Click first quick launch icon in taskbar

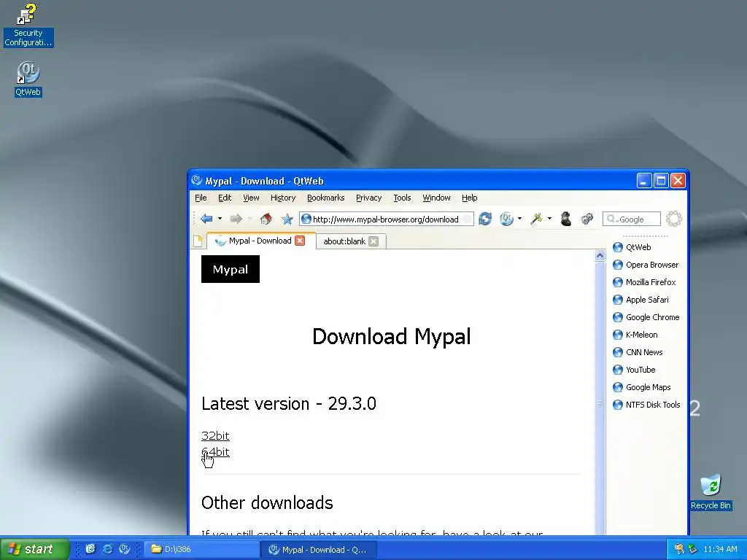(x=90, y=549)
